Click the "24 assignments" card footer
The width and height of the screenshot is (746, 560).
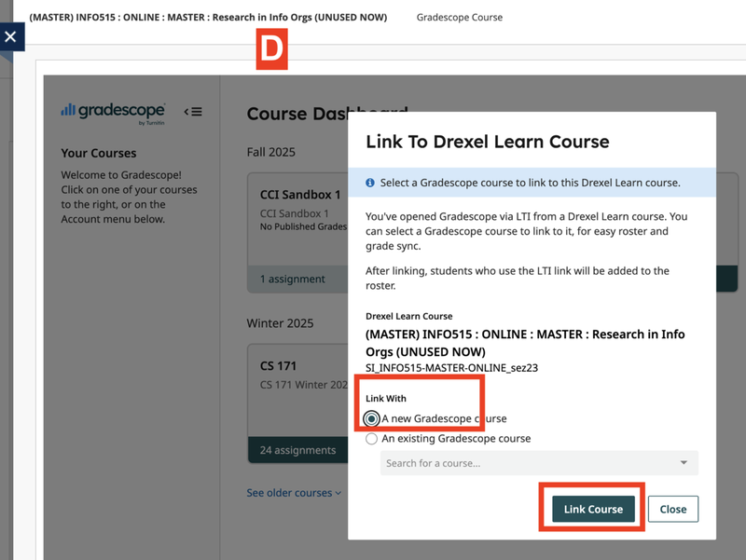[297, 450]
